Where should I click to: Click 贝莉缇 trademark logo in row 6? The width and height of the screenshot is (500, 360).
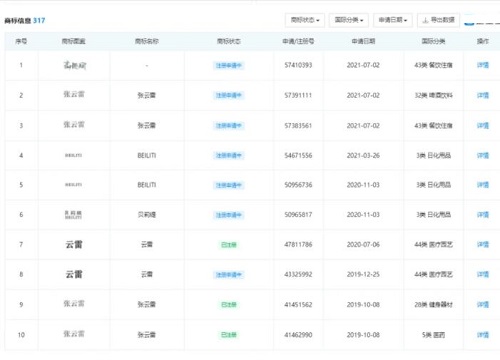tap(73, 215)
